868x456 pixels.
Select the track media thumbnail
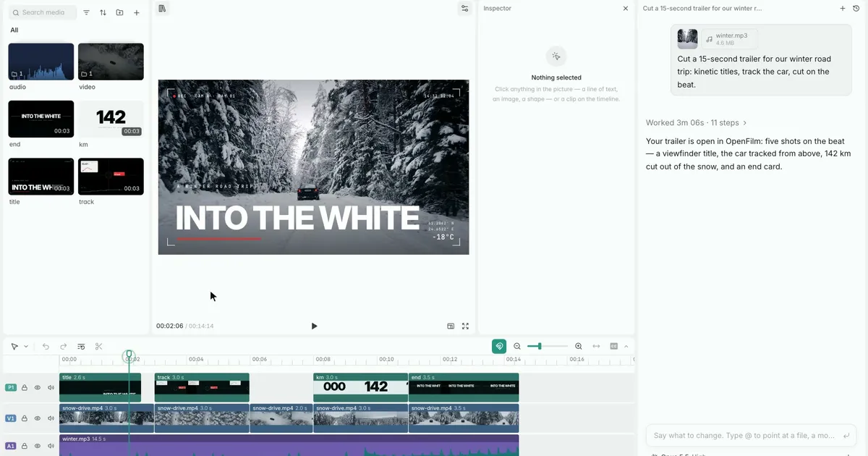[x=111, y=177]
